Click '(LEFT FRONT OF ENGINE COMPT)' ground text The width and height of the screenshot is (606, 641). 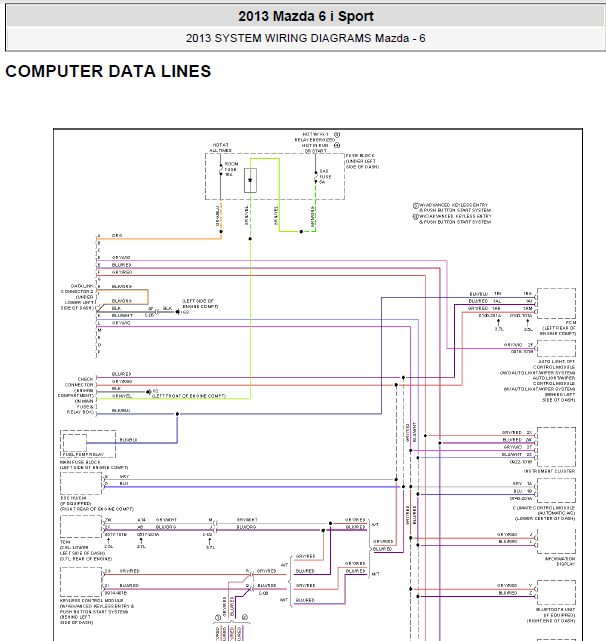(x=189, y=396)
